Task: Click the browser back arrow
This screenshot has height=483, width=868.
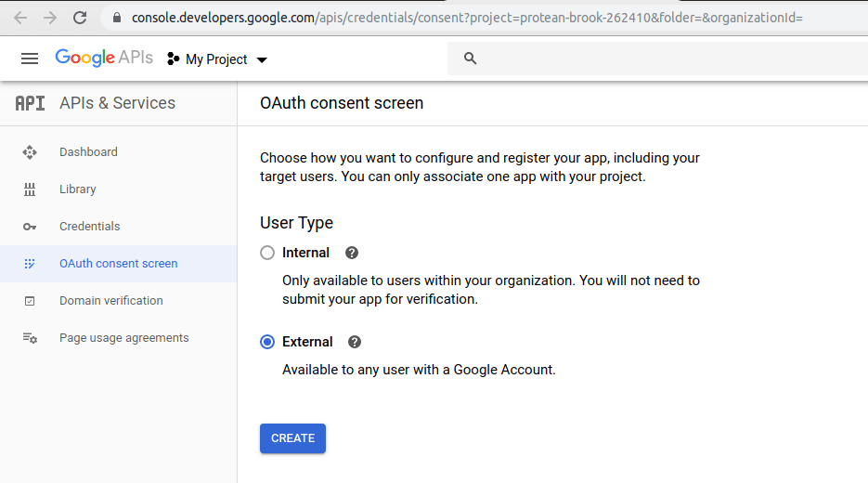Action: 20,18
